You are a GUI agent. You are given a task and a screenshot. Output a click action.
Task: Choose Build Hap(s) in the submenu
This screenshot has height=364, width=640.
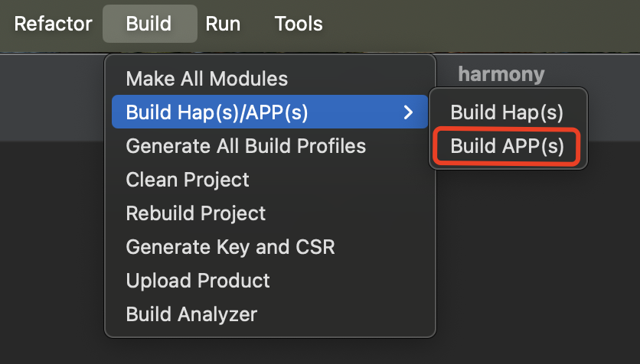[507, 113]
